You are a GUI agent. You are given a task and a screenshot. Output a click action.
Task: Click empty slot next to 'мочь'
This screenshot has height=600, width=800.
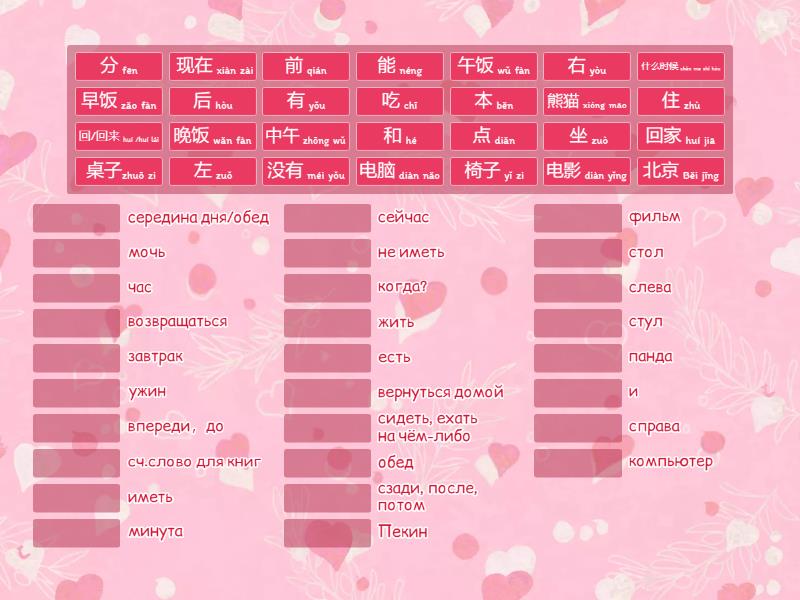coord(76,253)
